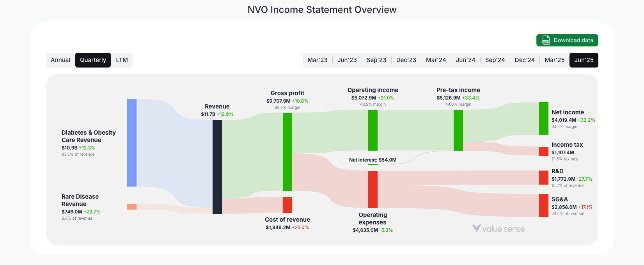Viewport: 644px width, 265px height.
Task: Select the Jun'23 quarter
Action: point(347,60)
